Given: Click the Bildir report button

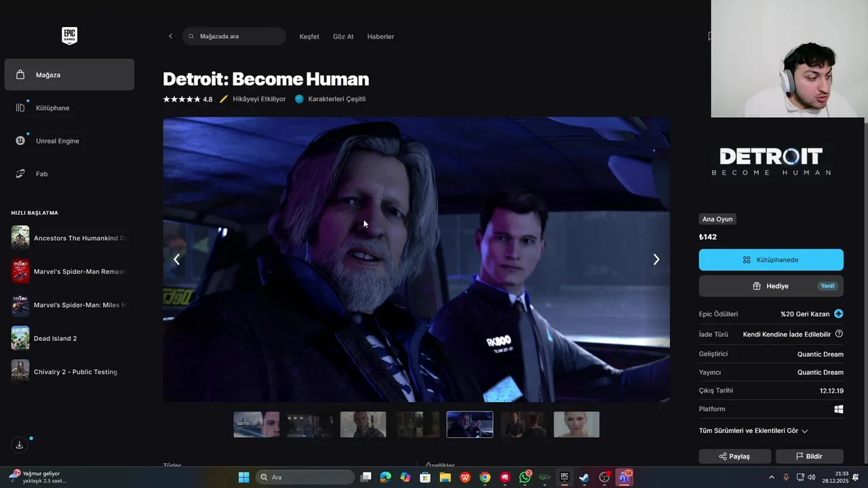Looking at the screenshot, I should point(810,456).
